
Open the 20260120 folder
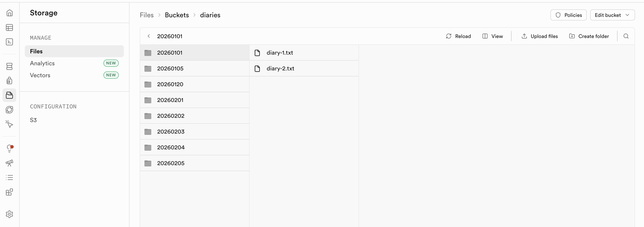170,84
